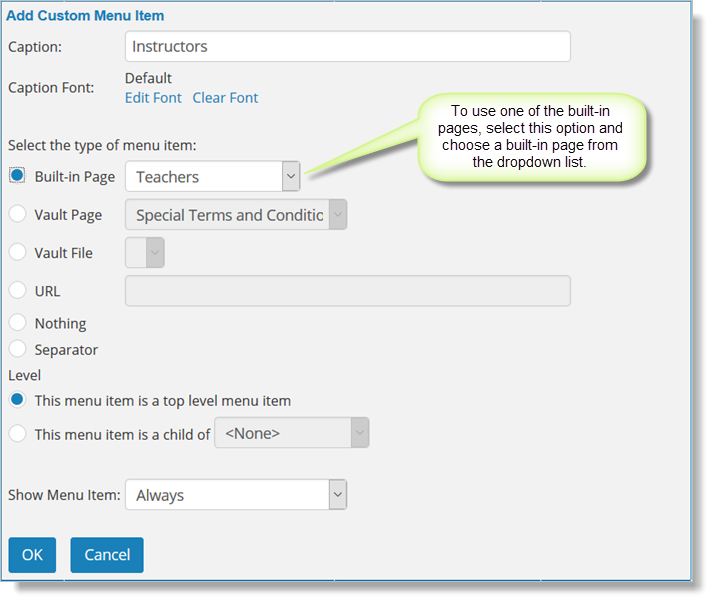Set item as top level menu item
718x607 pixels.
click(x=17, y=400)
